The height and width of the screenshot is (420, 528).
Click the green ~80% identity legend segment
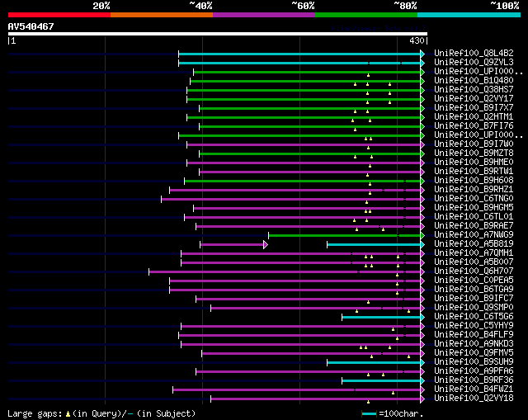[366, 15]
